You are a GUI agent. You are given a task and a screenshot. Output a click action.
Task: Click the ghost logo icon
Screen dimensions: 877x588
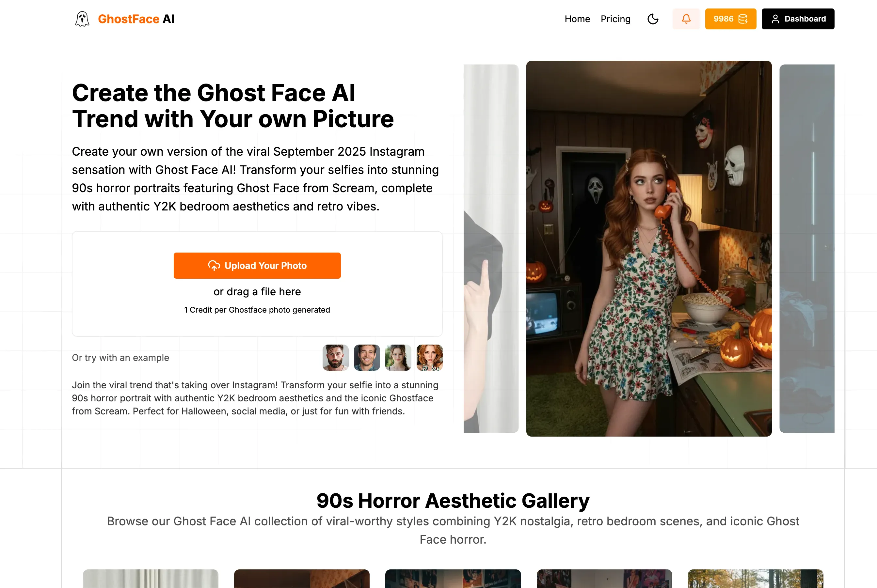point(82,19)
